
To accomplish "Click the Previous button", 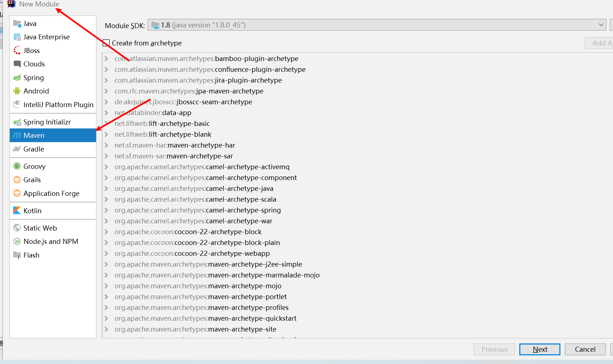I will tap(495, 349).
